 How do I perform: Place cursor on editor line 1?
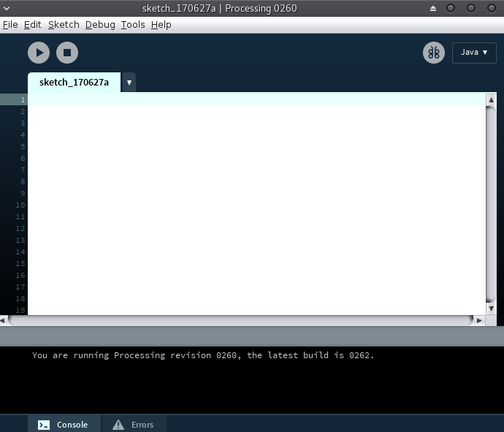point(256,99)
